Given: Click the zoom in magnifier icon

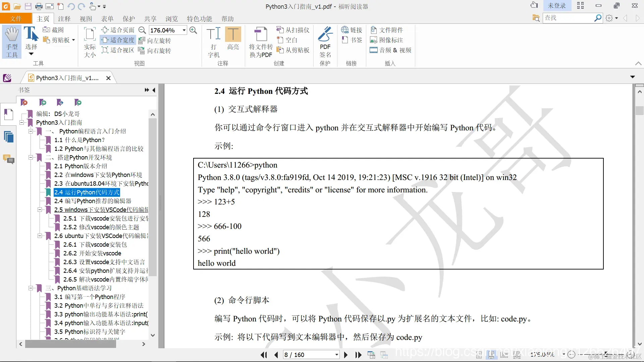Looking at the screenshot, I should (193, 30).
